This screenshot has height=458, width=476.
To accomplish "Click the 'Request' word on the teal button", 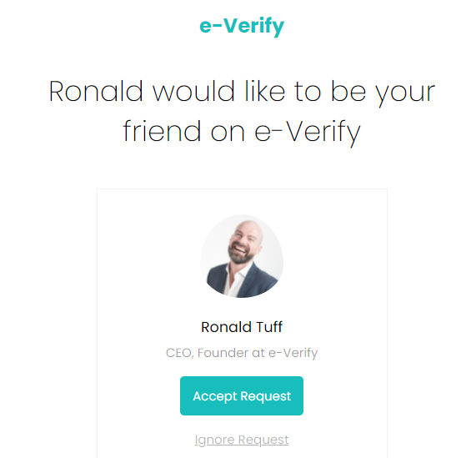I will pyautogui.click(x=266, y=396).
